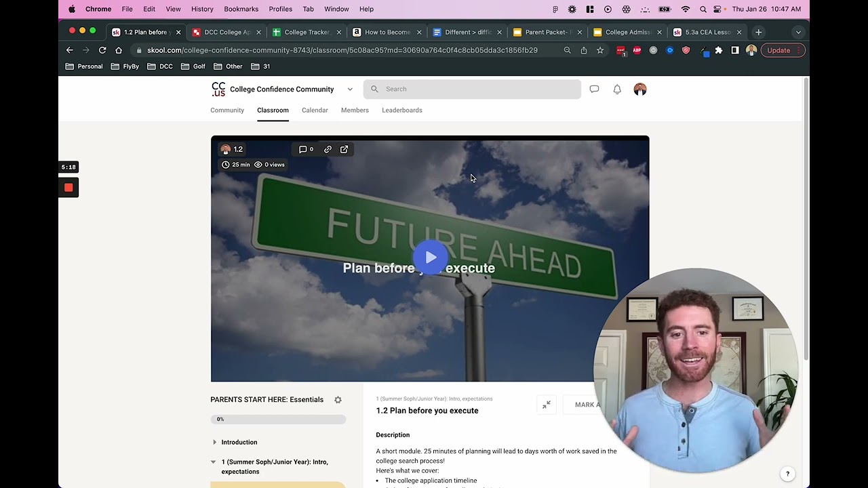Open the ABP Adblock Plus extension
This screenshot has width=868, height=488.
(637, 50)
